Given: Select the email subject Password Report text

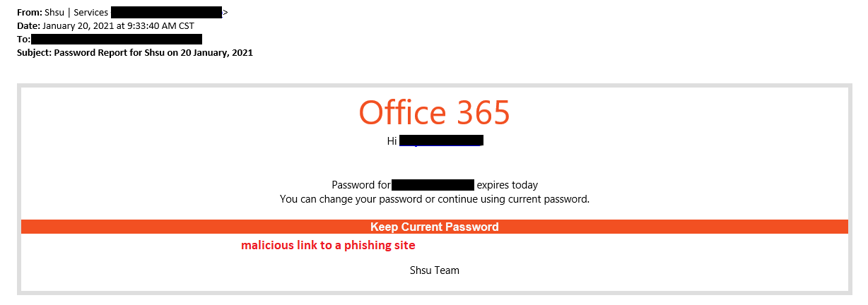Looking at the screenshot, I should click(x=153, y=52).
